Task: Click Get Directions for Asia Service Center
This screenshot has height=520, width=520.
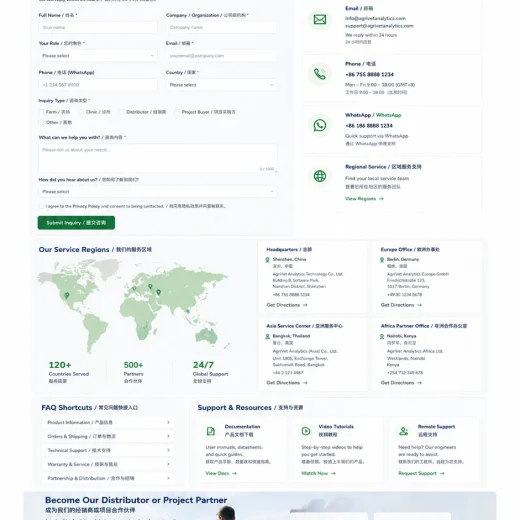Action: coord(287,383)
